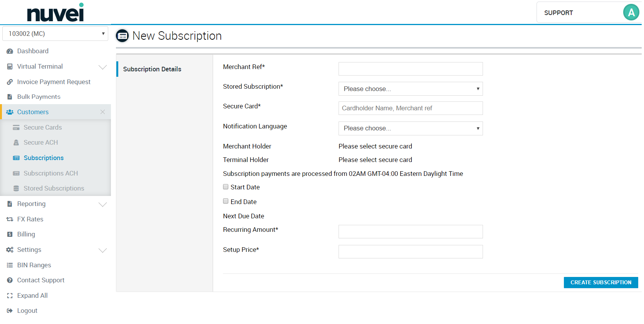Open the user avatar A in header

[631, 13]
